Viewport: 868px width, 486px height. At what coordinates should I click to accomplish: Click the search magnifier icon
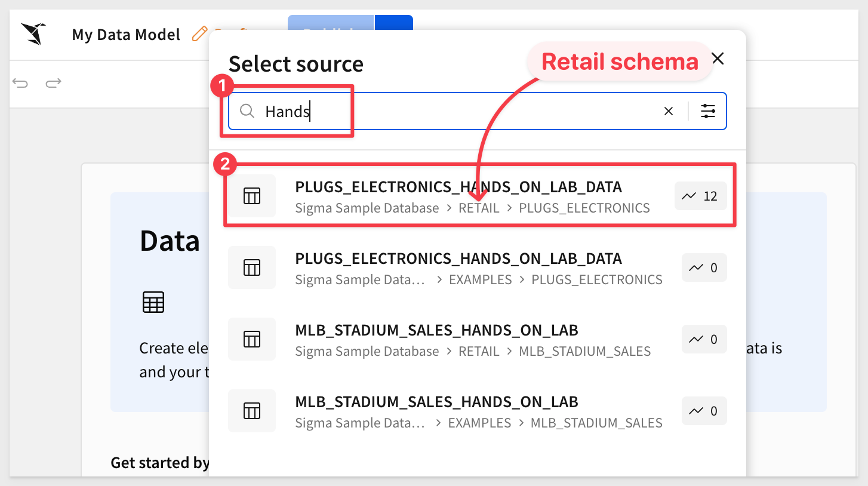coord(247,111)
